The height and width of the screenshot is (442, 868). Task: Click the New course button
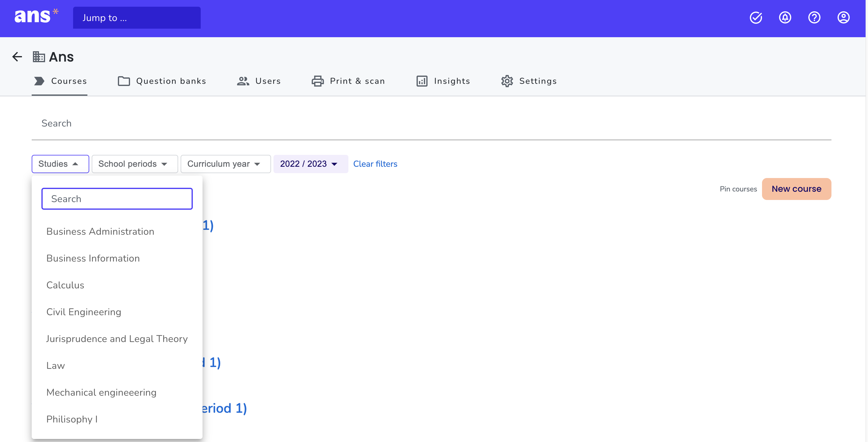coord(796,189)
